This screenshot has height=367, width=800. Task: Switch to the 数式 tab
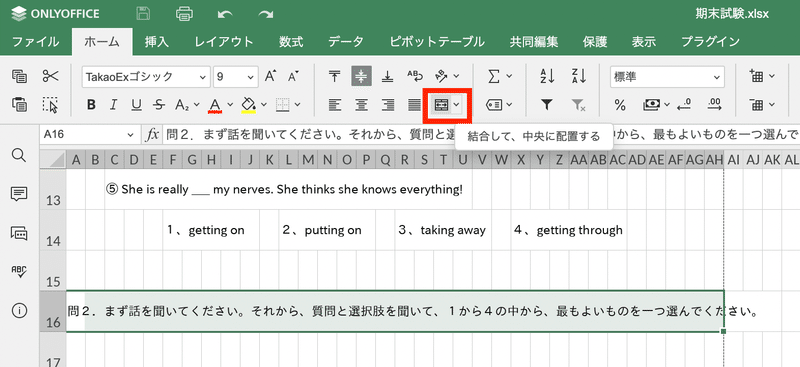pyautogui.click(x=291, y=41)
